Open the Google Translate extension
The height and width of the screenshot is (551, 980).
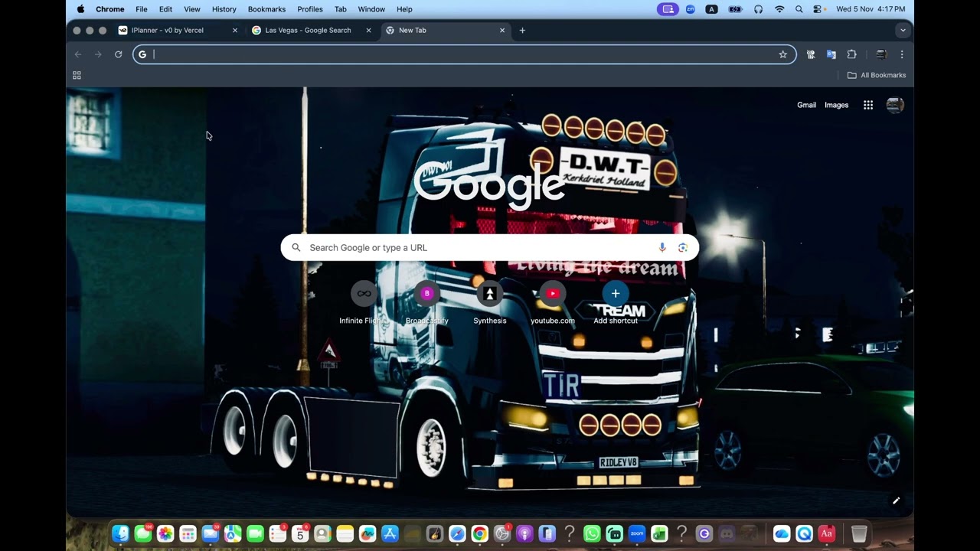pyautogui.click(x=831, y=54)
